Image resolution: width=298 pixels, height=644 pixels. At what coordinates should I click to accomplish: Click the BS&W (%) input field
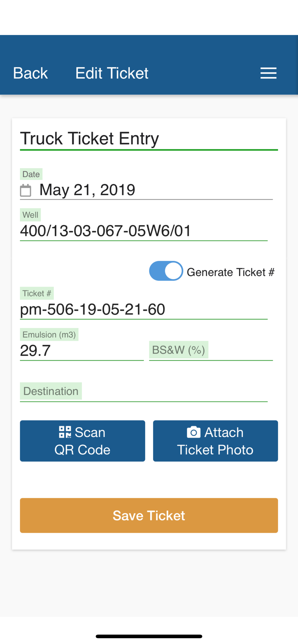tap(211, 351)
